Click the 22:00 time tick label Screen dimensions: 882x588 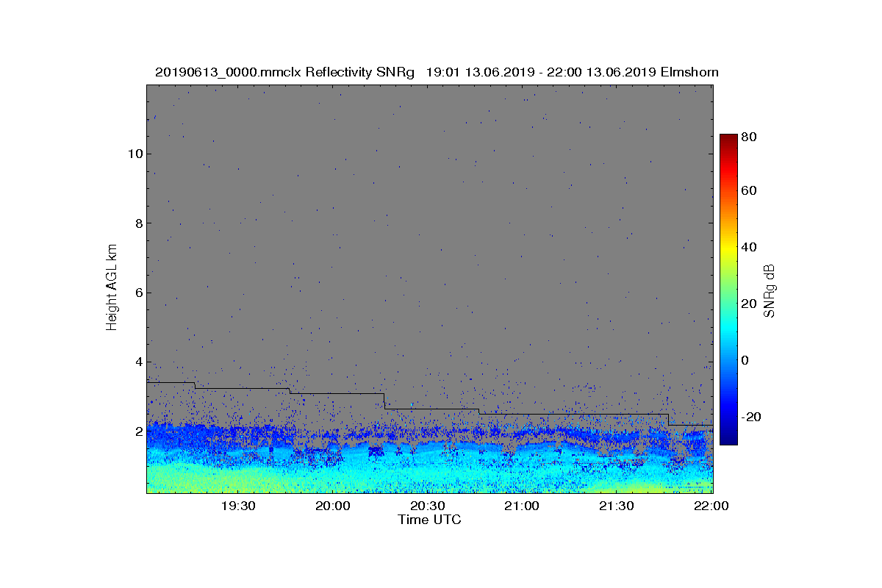point(711,506)
